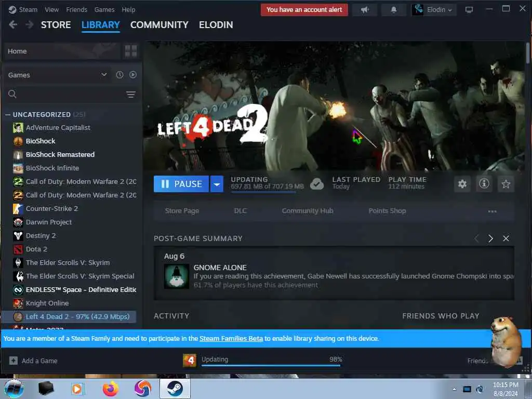Collapse the Uncategorized category
Screen dimensions: 532x399
[x=8, y=115]
